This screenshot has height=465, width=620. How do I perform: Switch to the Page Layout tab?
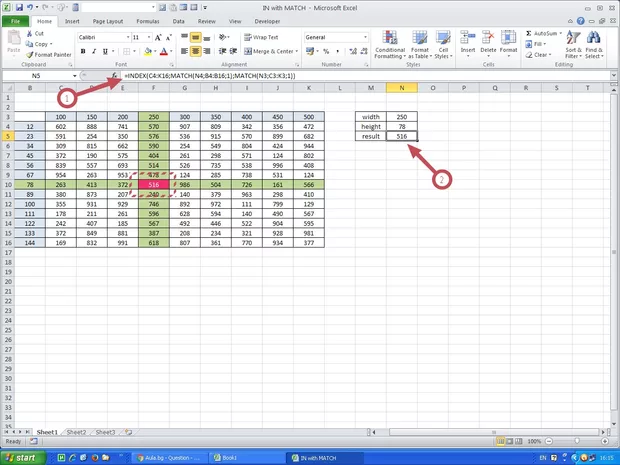110,20
